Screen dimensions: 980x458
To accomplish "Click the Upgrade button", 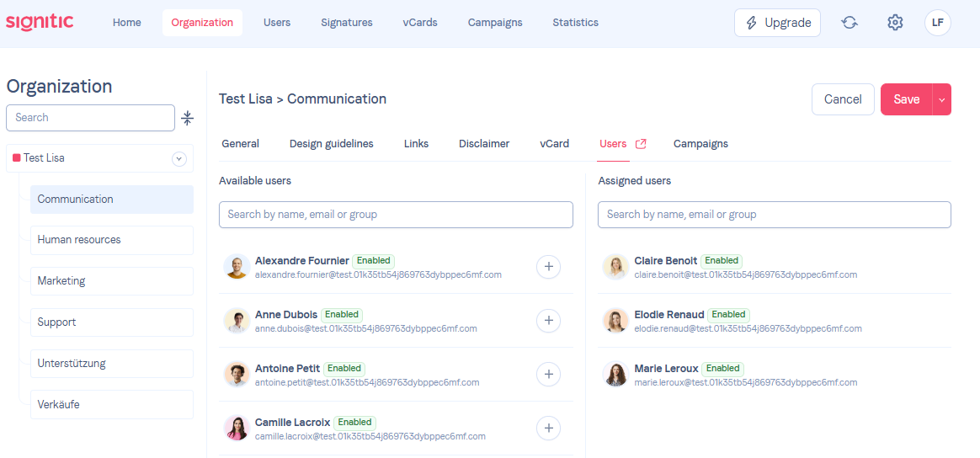I will pos(777,23).
